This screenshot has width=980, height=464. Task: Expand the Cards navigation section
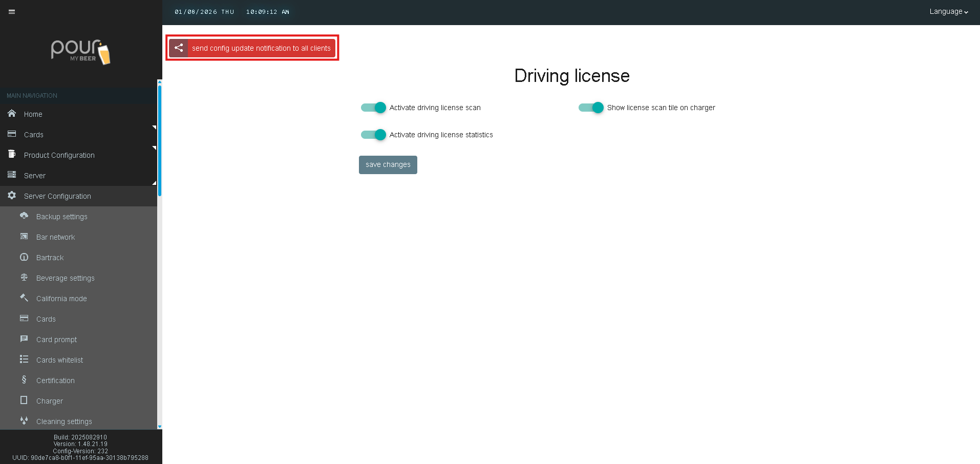34,135
